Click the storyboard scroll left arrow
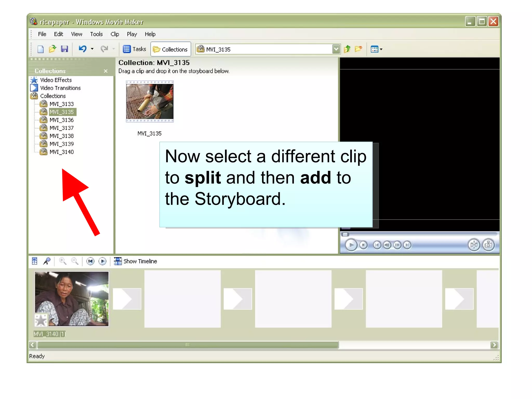The height and width of the screenshot is (399, 532). coord(33,345)
